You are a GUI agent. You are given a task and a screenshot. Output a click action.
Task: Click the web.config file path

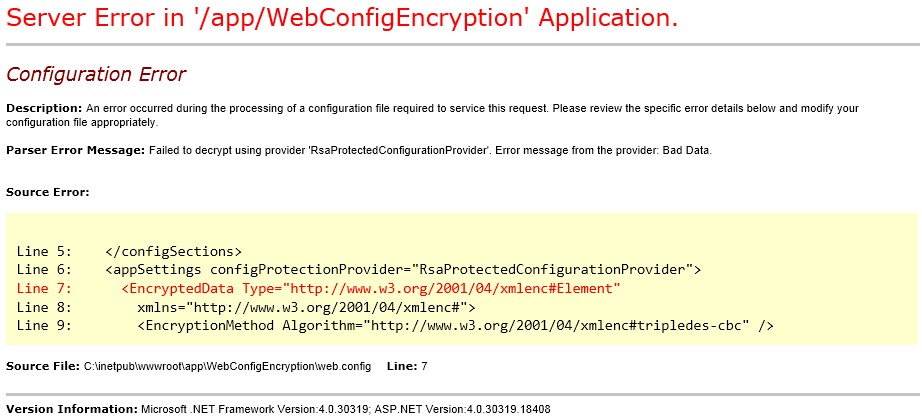tap(228, 366)
